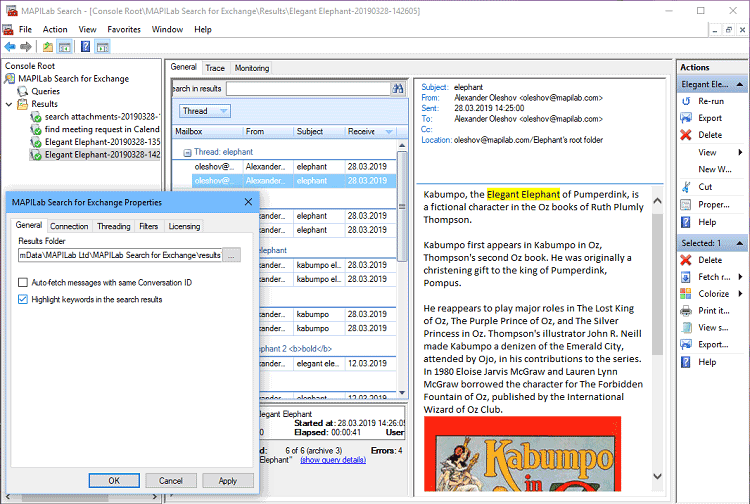
Task: Open the Favorites menu
Action: [124, 29]
